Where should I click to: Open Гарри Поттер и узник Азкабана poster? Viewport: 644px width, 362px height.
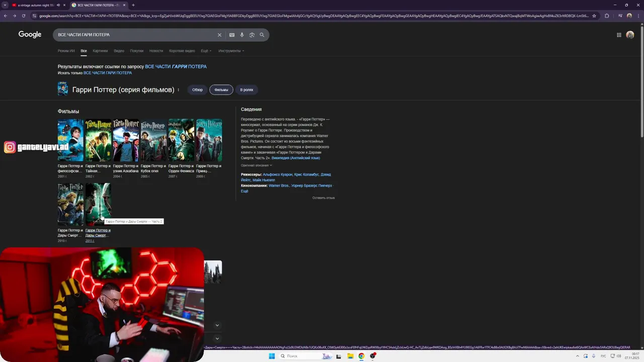[126, 140]
